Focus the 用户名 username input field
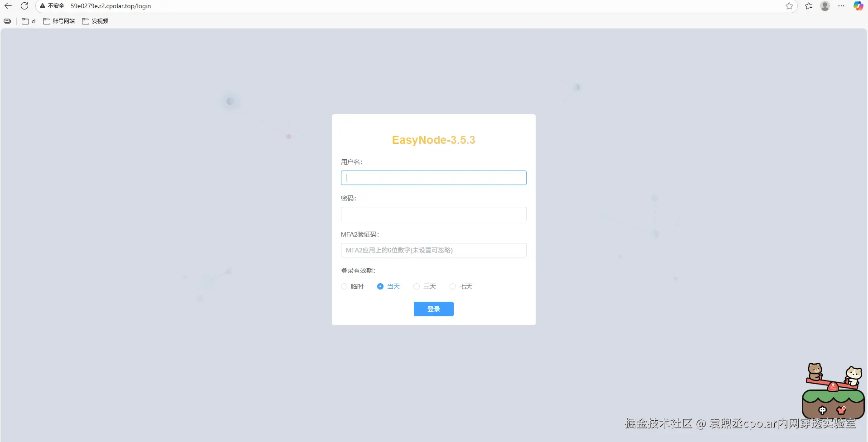 434,178
